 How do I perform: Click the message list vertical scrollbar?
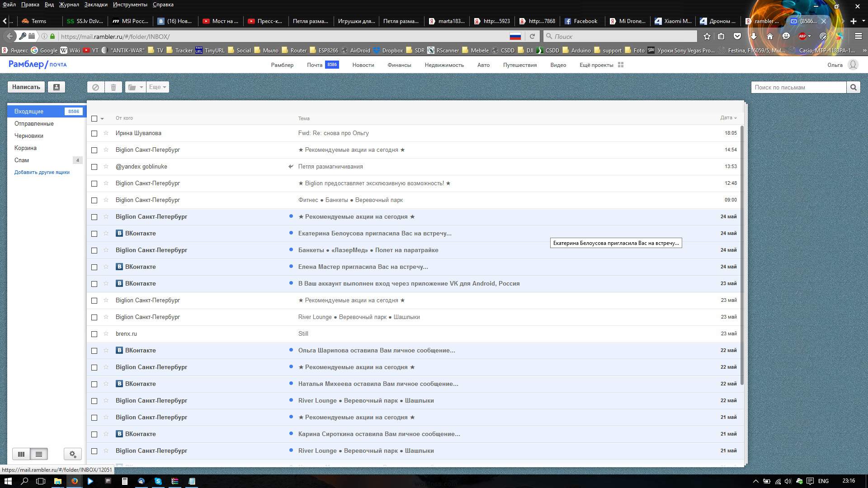point(742,255)
